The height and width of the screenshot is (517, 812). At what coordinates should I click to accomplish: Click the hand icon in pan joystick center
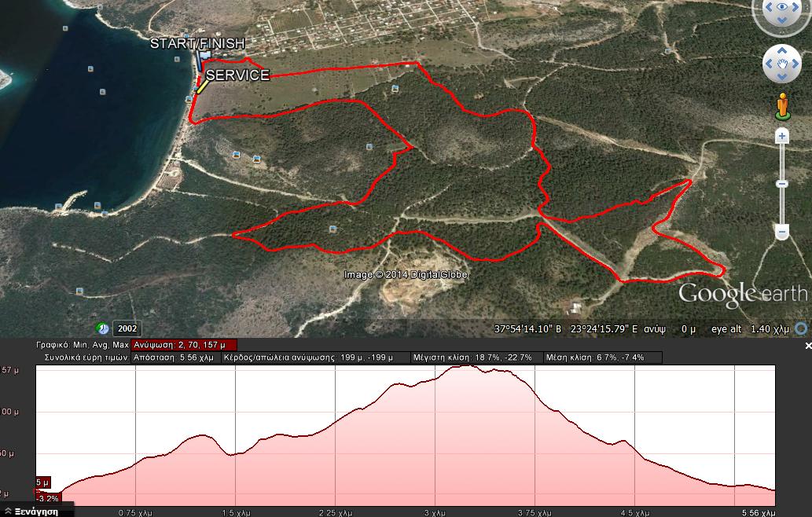[782, 63]
